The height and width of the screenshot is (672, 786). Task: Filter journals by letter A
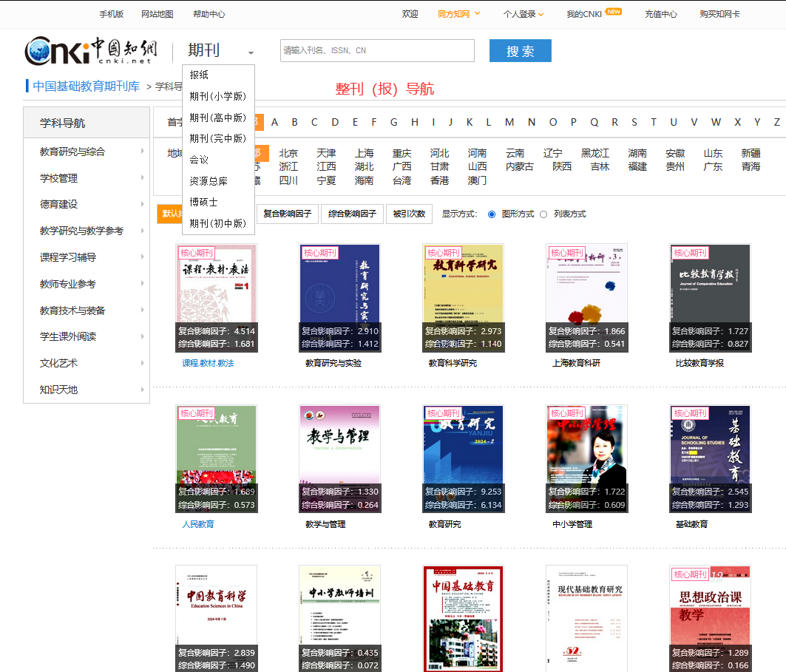[275, 122]
